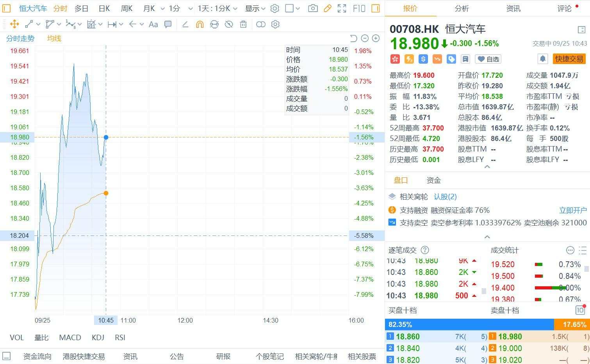The width and height of the screenshot is (590, 364).
Task: Click the 10-level order book depth icon
Action: pyautogui.click(x=580, y=310)
